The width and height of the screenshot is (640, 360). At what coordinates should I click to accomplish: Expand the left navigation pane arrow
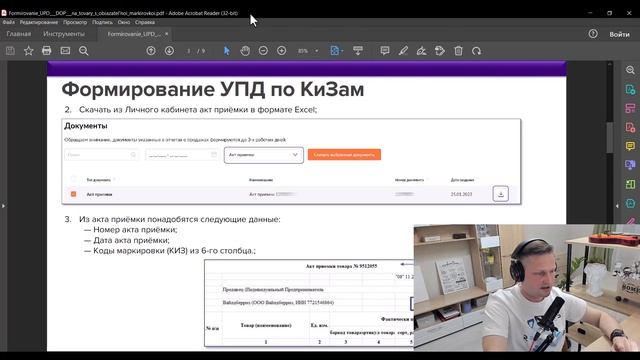click(x=3, y=206)
